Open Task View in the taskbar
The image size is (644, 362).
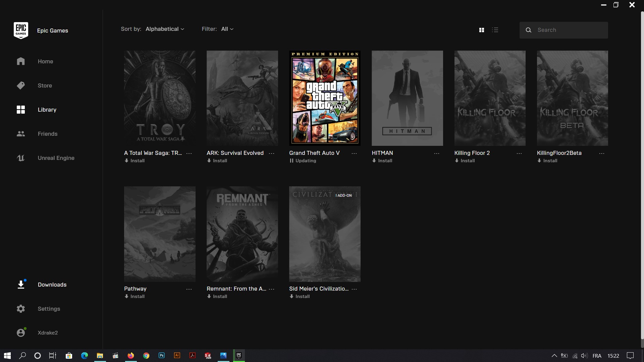coord(53,356)
